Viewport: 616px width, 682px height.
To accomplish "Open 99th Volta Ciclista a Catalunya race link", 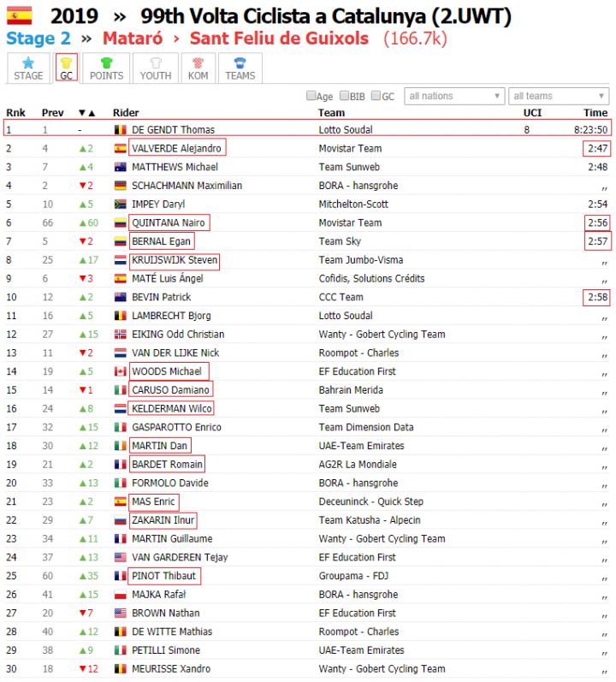I will point(326,16).
